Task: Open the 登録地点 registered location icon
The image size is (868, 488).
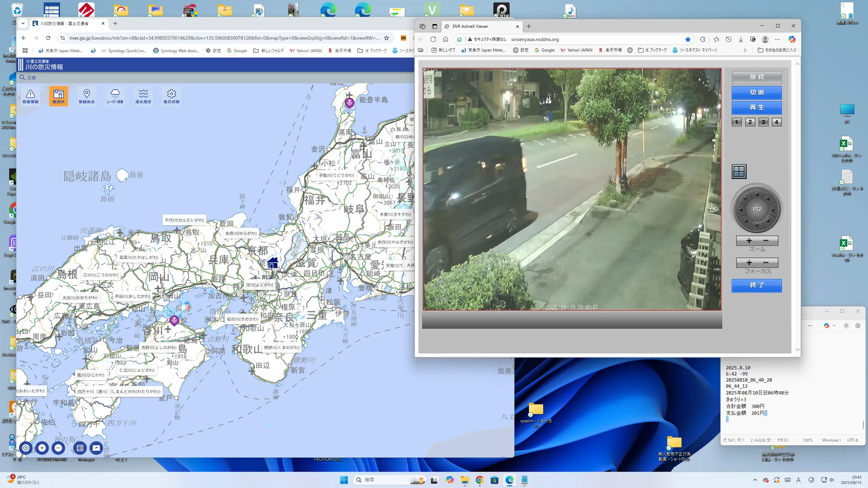Action: (86, 96)
